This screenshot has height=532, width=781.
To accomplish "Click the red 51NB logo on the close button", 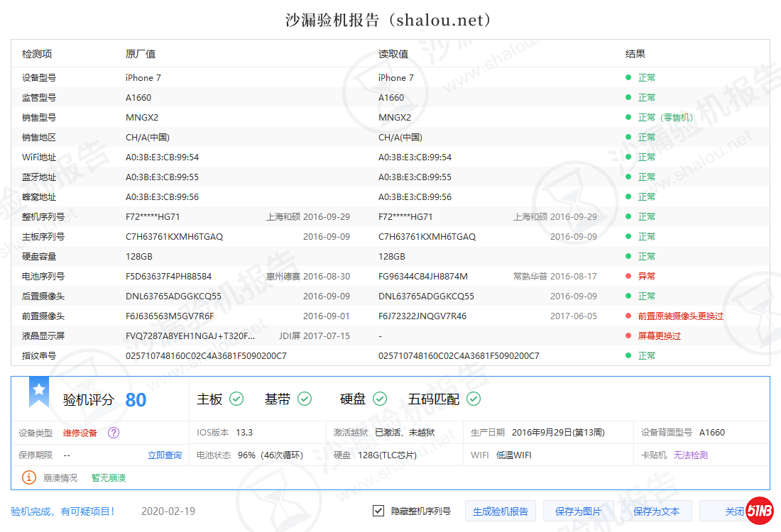I will pos(759,511).
